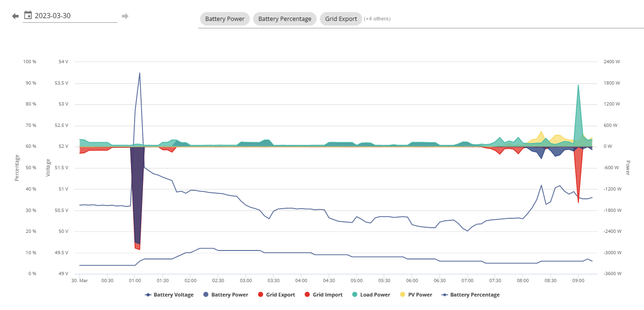The image size is (644, 310).
Task: Go to the next day with right arrow
Action: [125, 16]
